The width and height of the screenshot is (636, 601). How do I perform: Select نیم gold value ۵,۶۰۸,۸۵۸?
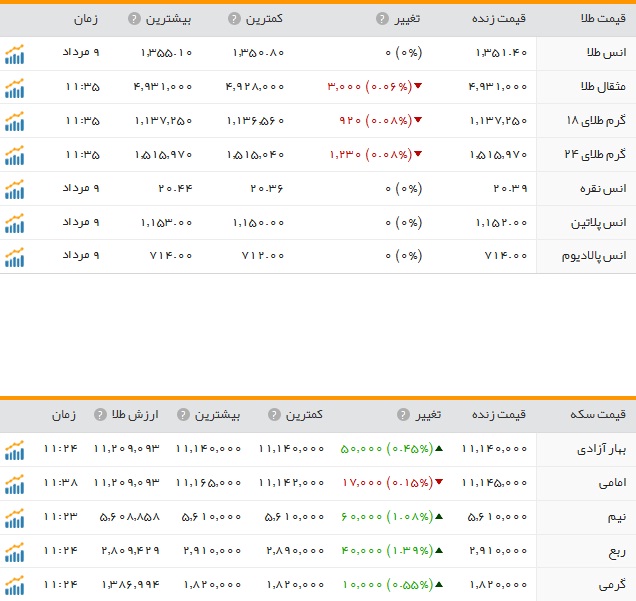[130, 517]
